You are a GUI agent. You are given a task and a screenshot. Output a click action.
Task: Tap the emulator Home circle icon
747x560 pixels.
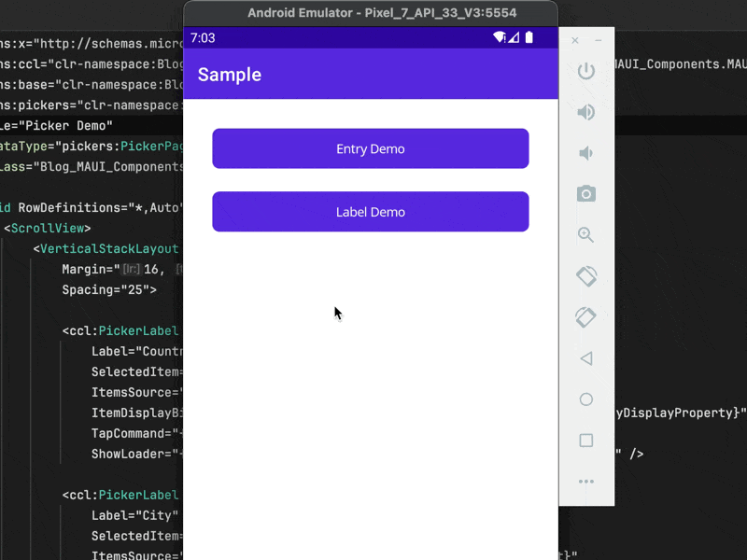pos(586,399)
